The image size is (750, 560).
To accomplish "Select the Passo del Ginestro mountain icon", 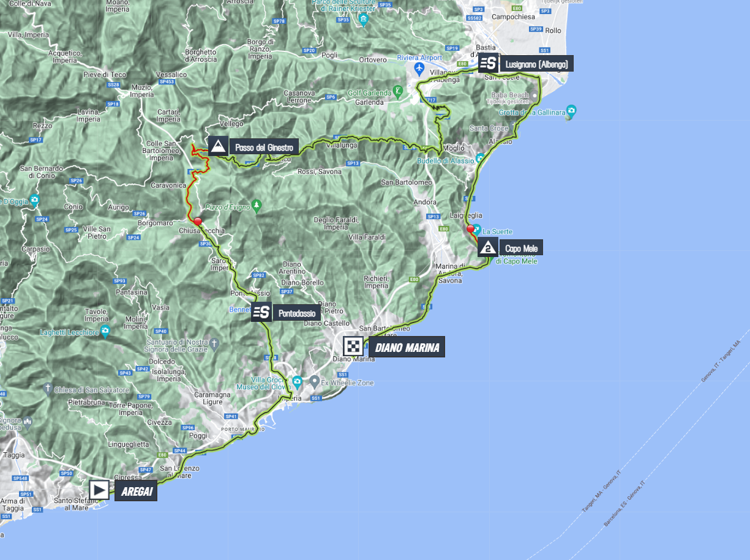I will pyautogui.click(x=218, y=146).
